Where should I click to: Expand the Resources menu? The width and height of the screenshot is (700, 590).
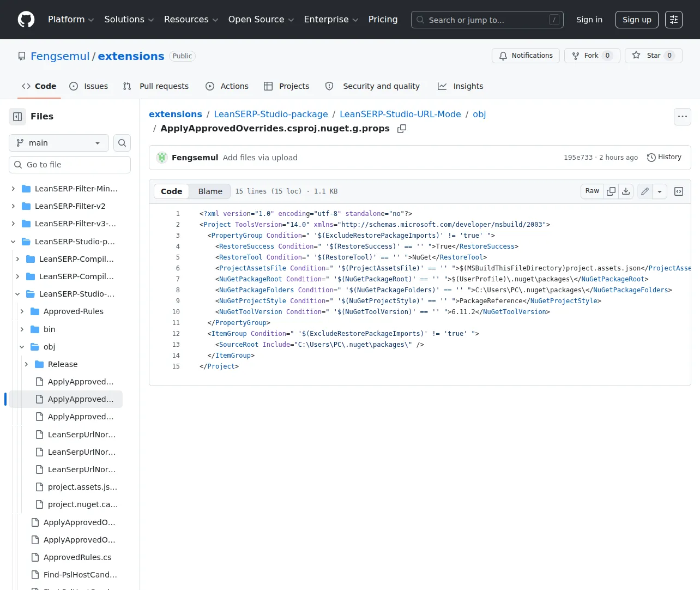pyautogui.click(x=191, y=20)
